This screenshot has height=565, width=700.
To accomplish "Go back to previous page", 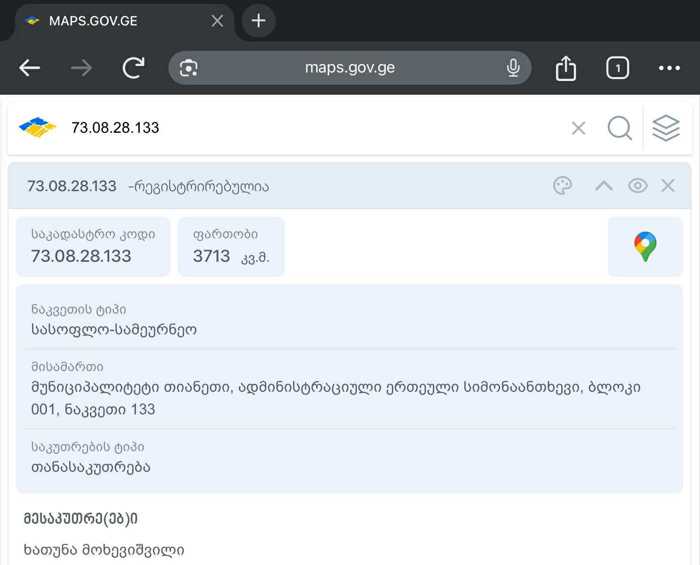I will [x=30, y=68].
